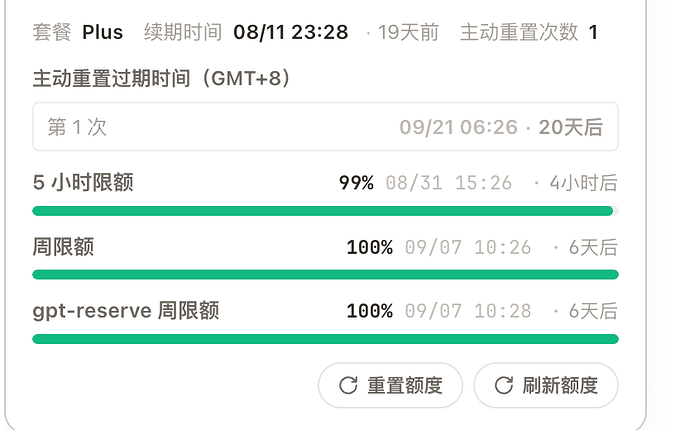690x430 pixels.
Task: Click the Plus plan label
Action: point(103,32)
